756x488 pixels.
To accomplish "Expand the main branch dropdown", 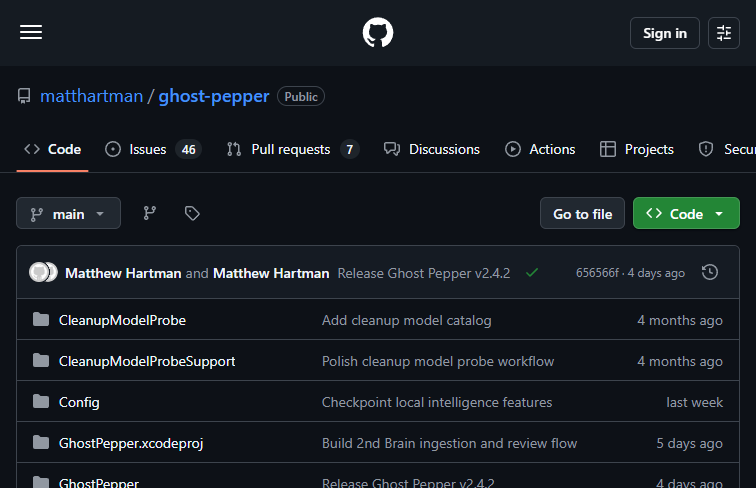I will 68,213.
